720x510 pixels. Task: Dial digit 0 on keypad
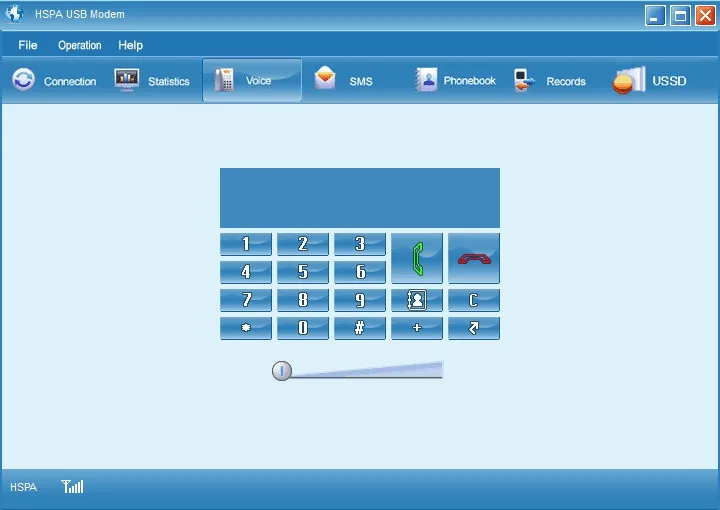point(303,328)
